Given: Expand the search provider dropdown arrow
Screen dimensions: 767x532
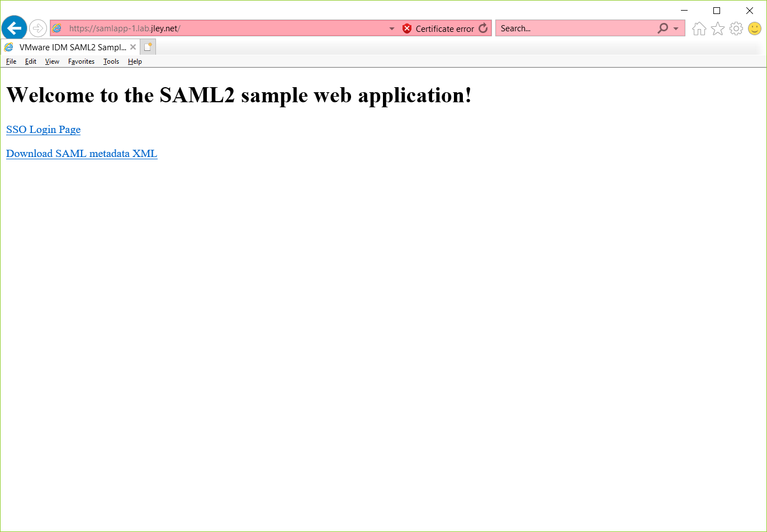Looking at the screenshot, I should pos(676,28).
